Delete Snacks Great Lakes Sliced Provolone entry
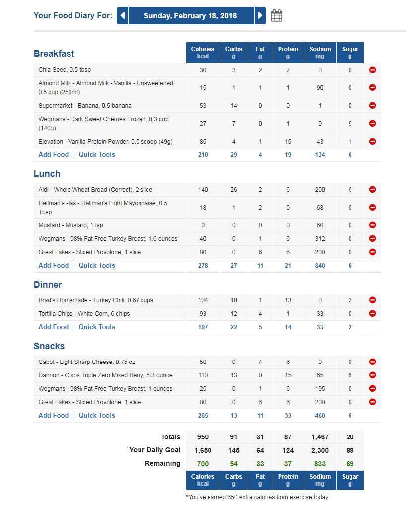This screenshot has height=508, width=420. click(372, 402)
